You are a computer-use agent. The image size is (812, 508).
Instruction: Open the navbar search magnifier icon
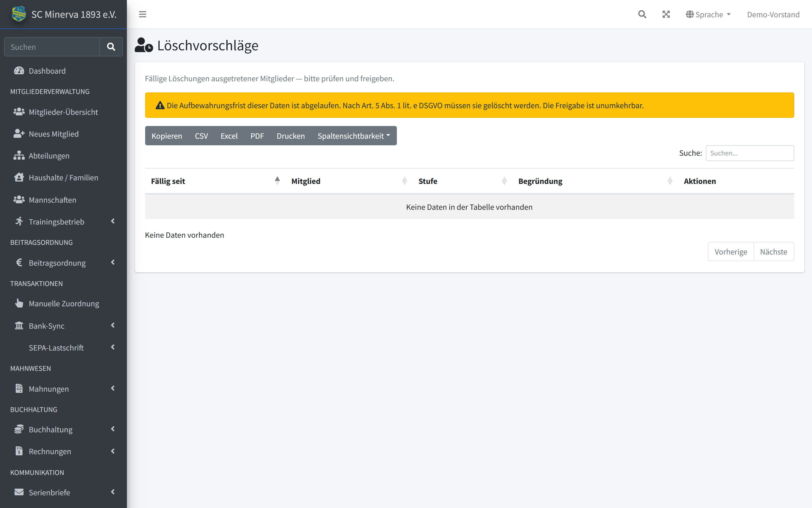[x=642, y=14]
